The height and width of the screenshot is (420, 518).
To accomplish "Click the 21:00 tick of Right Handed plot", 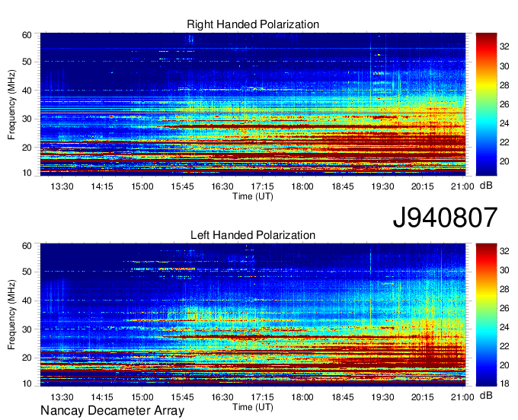I will click(462, 186).
